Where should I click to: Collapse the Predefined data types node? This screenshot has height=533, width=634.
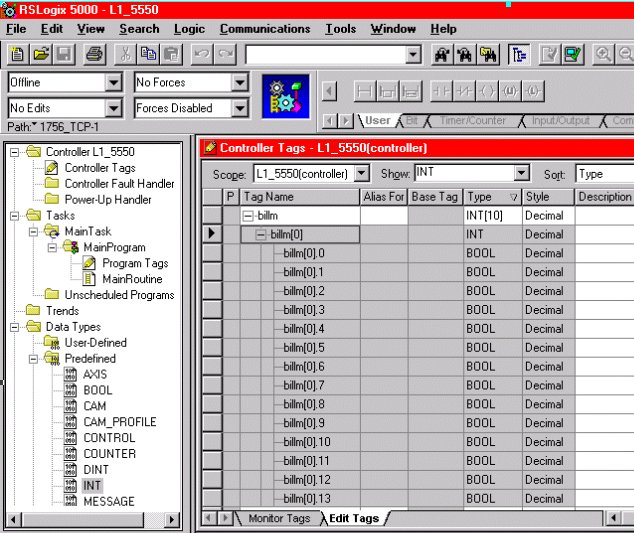point(34,359)
